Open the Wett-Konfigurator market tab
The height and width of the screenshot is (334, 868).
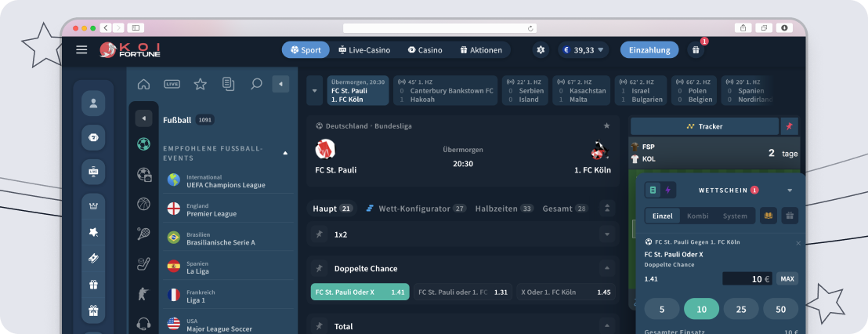pyautogui.click(x=416, y=209)
